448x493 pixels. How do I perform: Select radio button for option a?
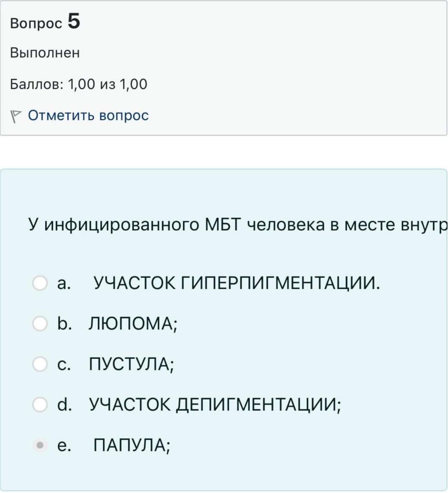(x=40, y=283)
